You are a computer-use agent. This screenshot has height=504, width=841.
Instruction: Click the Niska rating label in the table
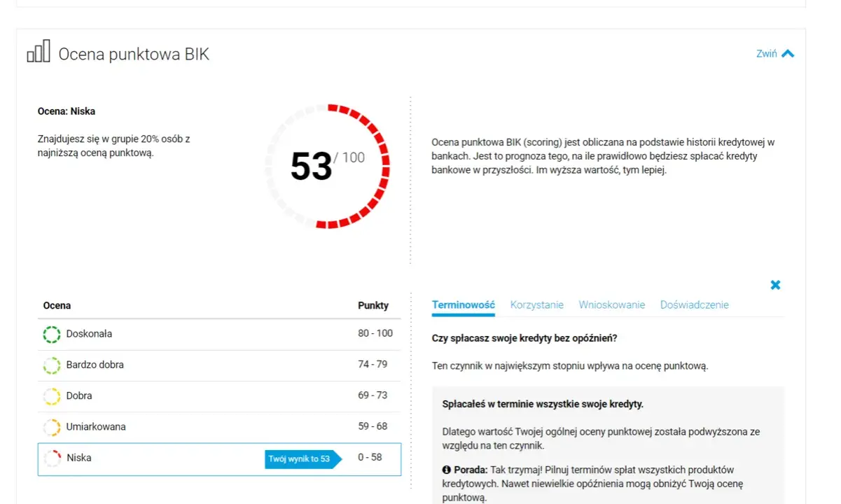(x=78, y=458)
